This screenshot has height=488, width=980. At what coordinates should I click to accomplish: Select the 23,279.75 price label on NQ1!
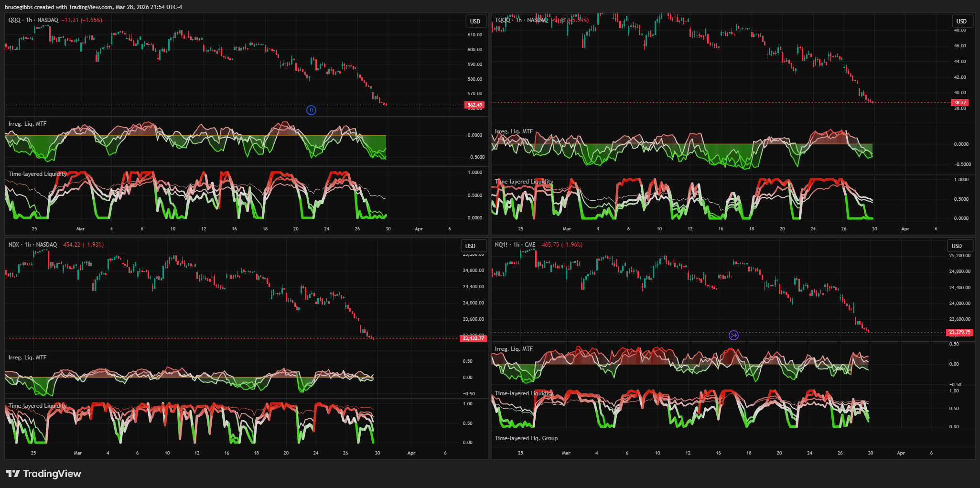[959, 332]
